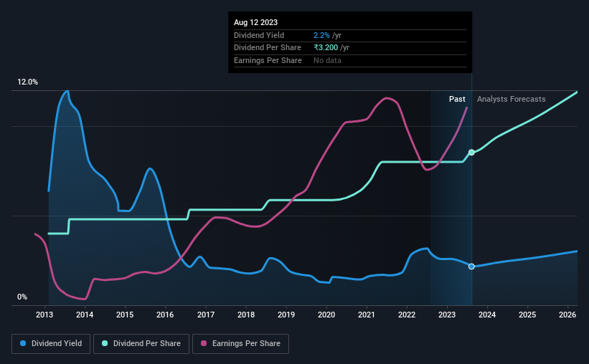Image resolution: width=589 pixels, height=364 pixels.
Task: Click the 12.0% y-axis label
Action: (x=27, y=82)
